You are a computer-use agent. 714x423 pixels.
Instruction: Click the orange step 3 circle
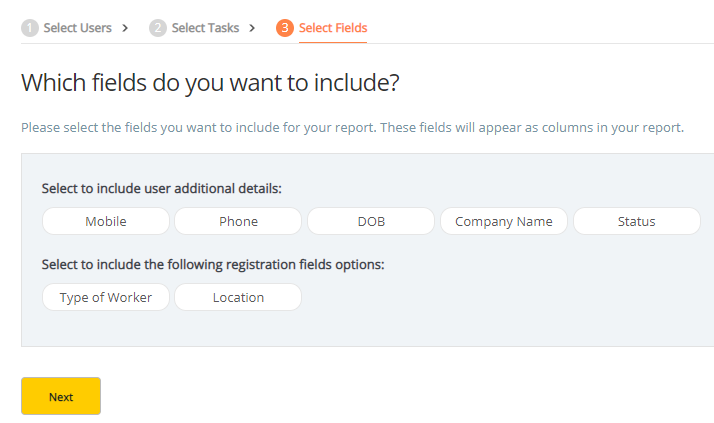(x=285, y=28)
